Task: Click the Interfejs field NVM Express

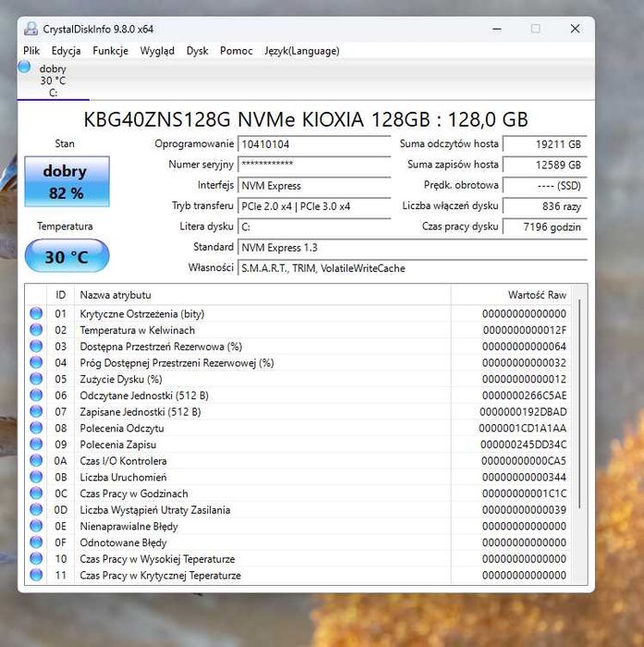Action: click(314, 186)
